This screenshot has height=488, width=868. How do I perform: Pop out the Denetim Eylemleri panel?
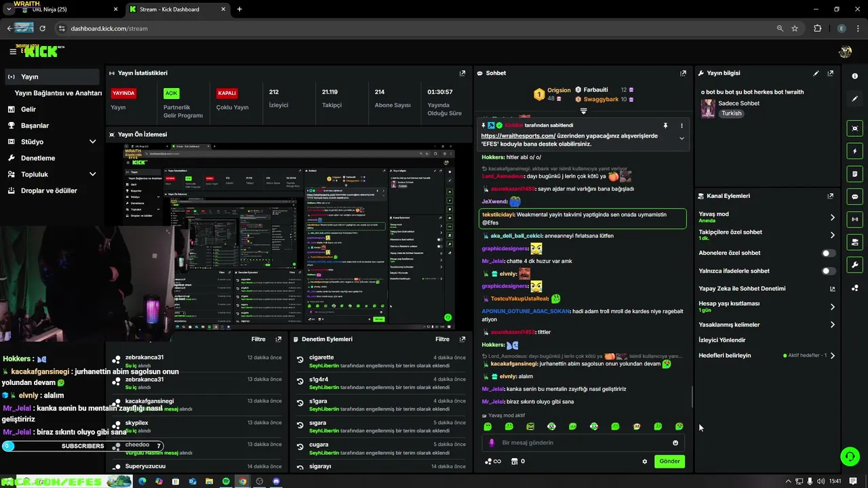click(462, 339)
